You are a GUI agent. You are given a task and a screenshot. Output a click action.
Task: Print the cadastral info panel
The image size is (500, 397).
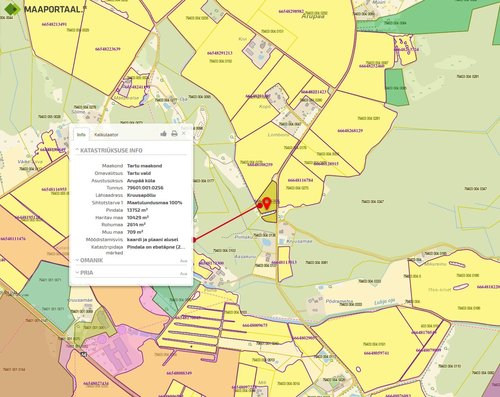[x=174, y=134]
